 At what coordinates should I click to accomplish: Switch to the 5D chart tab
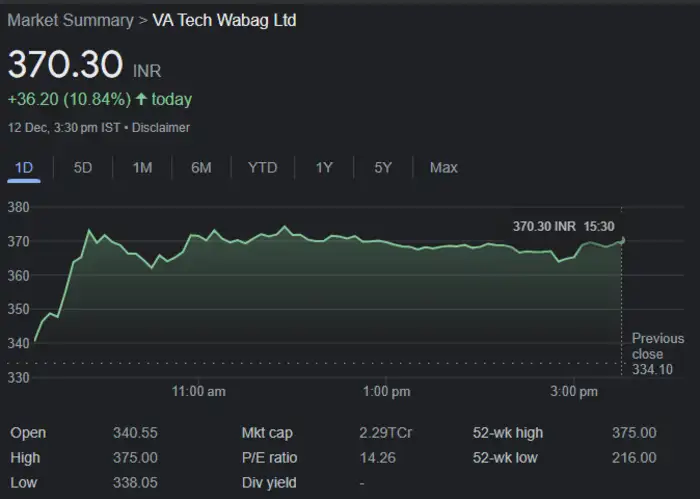click(83, 168)
